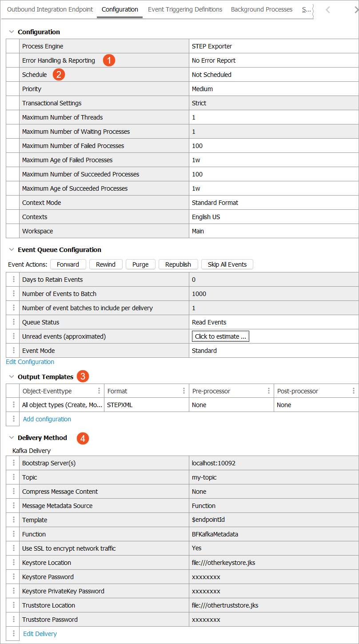Click the kebab icon next to Queue Status
This screenshot has height=644, width=359.
click(13, 322)
